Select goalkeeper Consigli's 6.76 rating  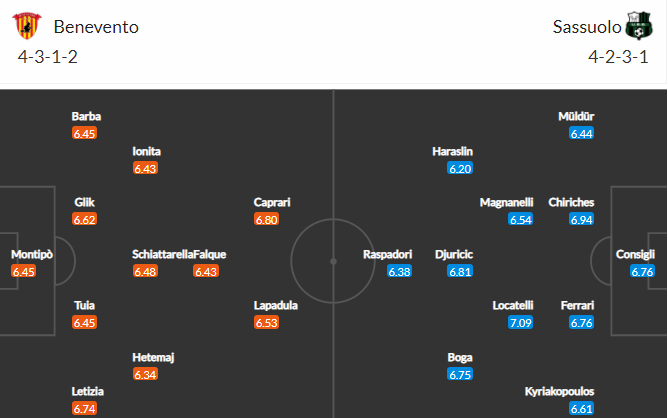(x=642, y=271)
